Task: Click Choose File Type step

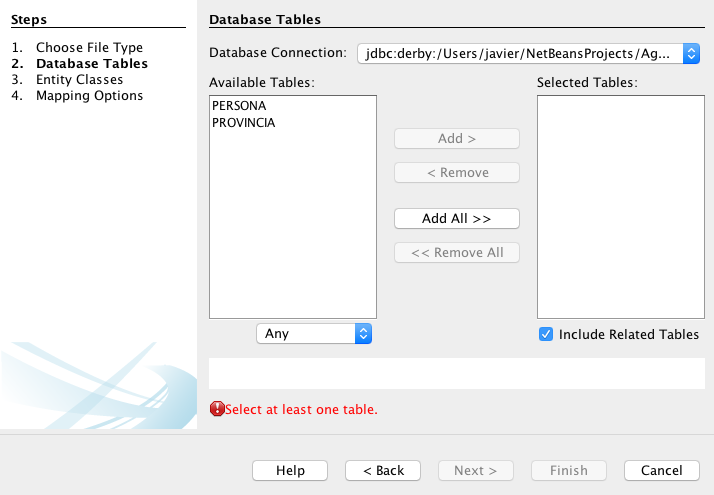Action: [x=89, y=48]
